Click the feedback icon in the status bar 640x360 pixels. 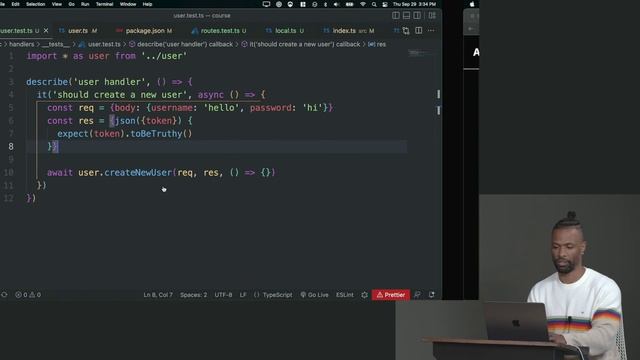click(x=418, y=295)
